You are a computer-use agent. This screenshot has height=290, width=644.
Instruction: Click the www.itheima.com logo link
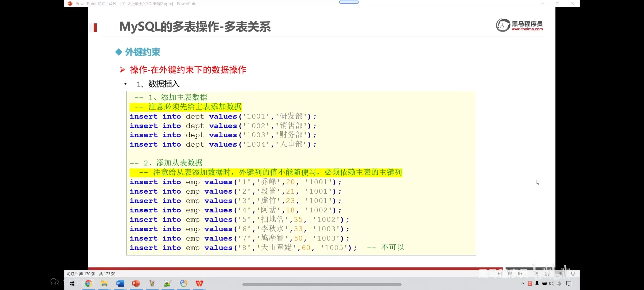[527, 29]
